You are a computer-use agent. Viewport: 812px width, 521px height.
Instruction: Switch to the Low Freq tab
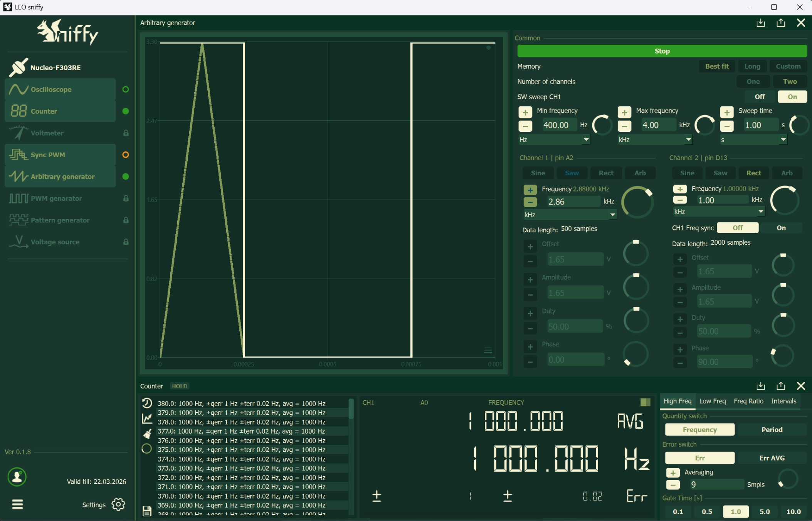click(712, 401)
